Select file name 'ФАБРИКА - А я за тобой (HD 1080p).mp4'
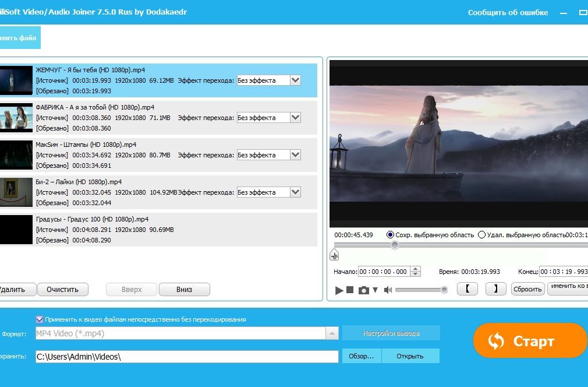The width and height of the screenshot is (588, 387). (95, 107)
